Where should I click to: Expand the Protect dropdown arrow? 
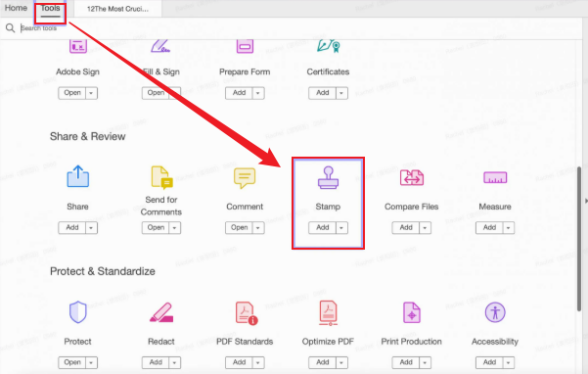pyautogui.click(x=92, y=363)
